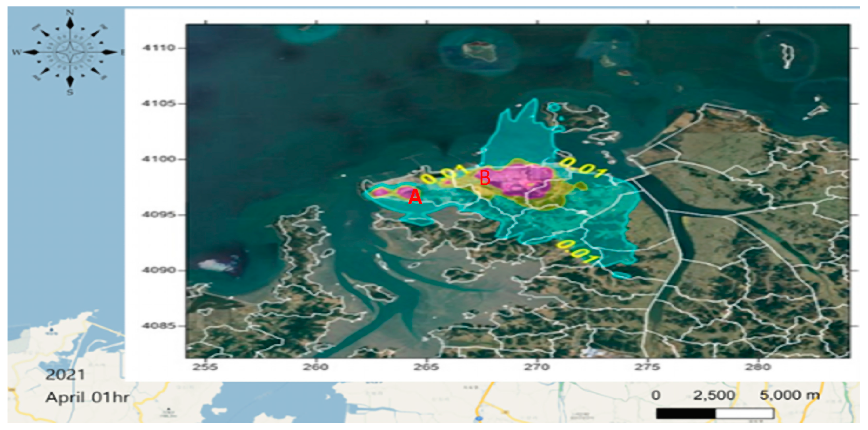Click the 270 x-axis label
The width and height of the screenshot is (868, 430).
(x=537, y=367)
